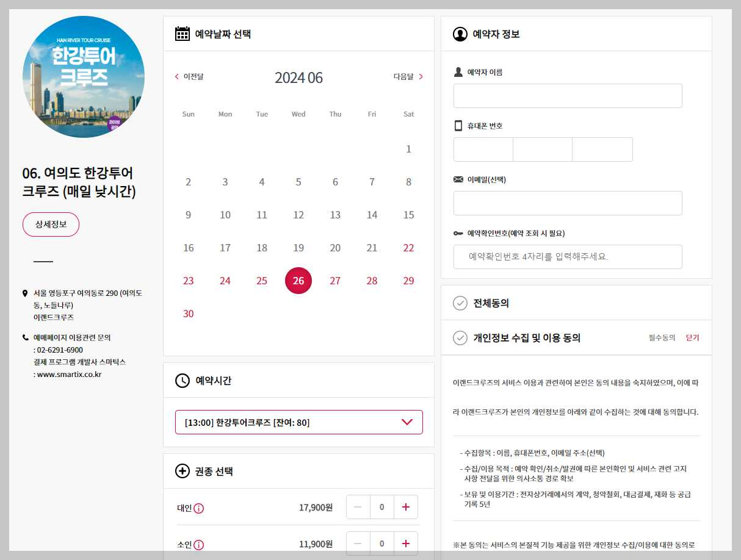This screenshot has height=560, width=741.
Task: Click the person icon above the name field
Action: tap(459, 71)
